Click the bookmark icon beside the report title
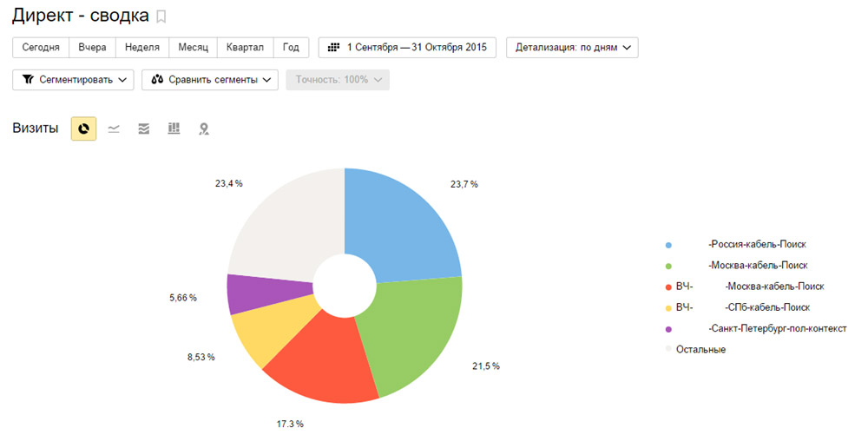The height and width of the screenshot is (435, 868). click(x=161, y=16)
